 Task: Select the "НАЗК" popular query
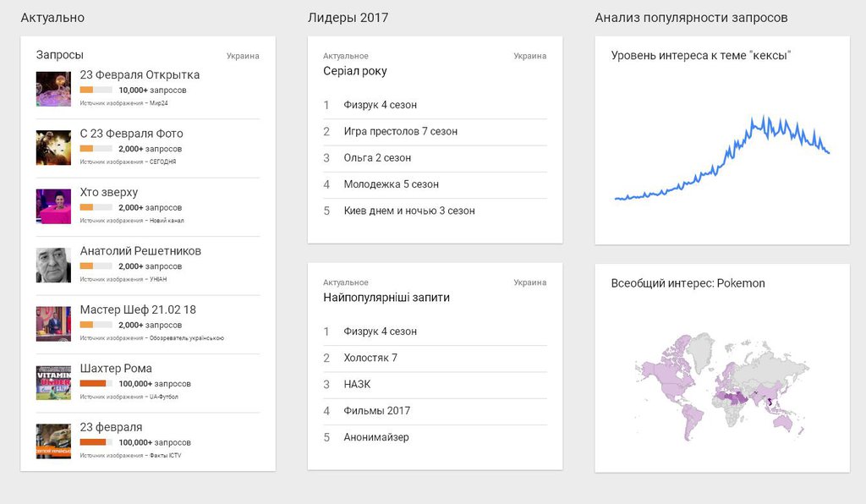pyautogui.click(x=357, y=384)
